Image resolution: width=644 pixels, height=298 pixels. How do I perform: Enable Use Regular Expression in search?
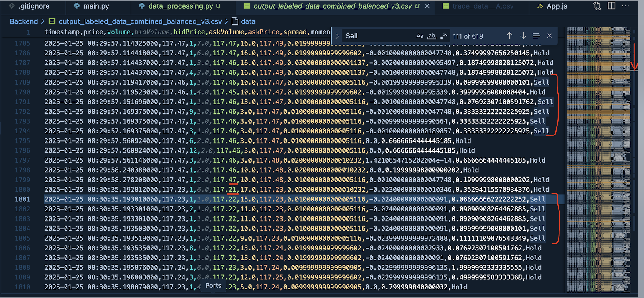pos(444,36)
